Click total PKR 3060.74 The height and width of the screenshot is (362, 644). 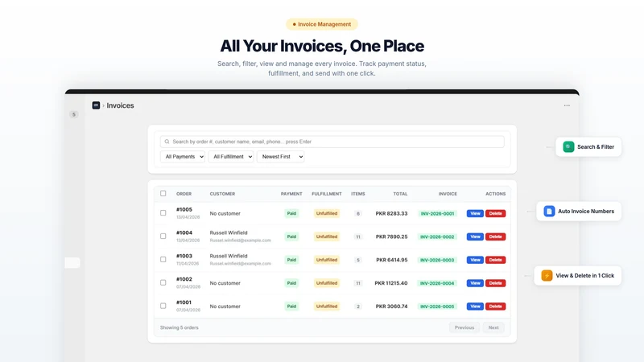click(x=391, y=306)
